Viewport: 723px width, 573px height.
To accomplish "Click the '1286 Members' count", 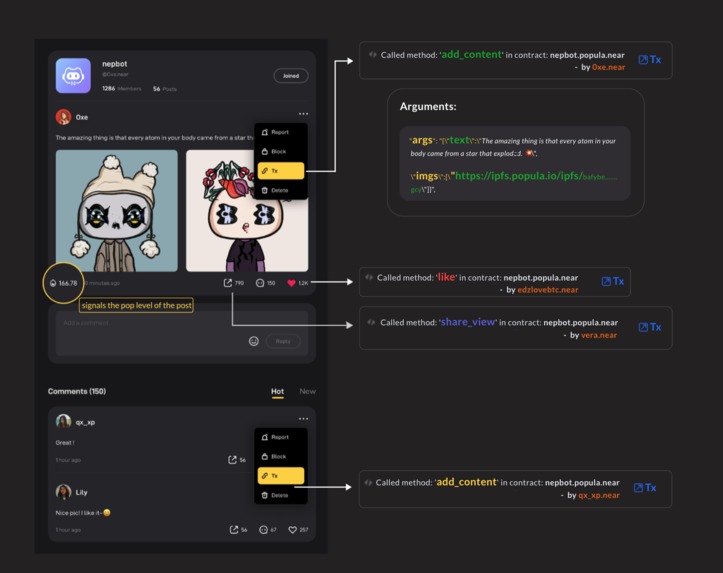I will click(x=122, y=89).
